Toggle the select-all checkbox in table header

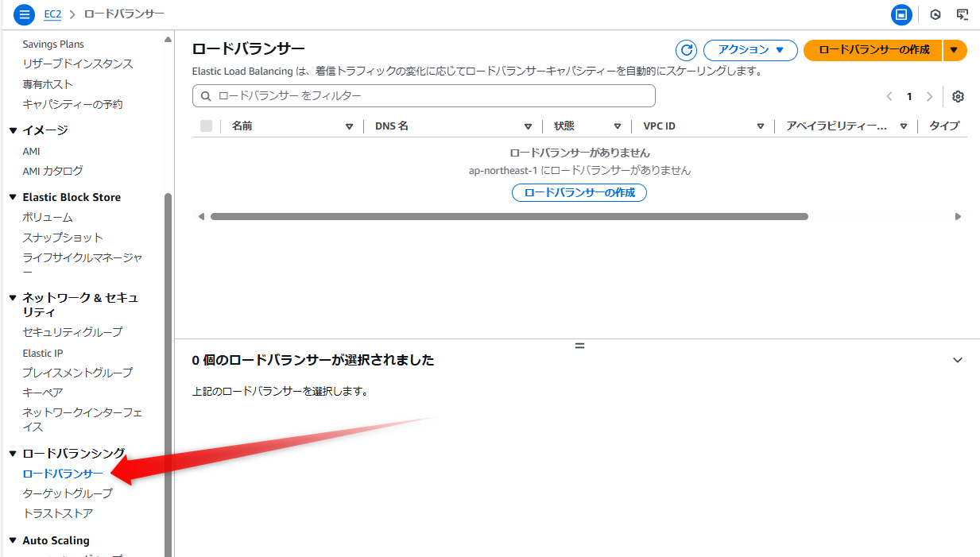point(207,126)
